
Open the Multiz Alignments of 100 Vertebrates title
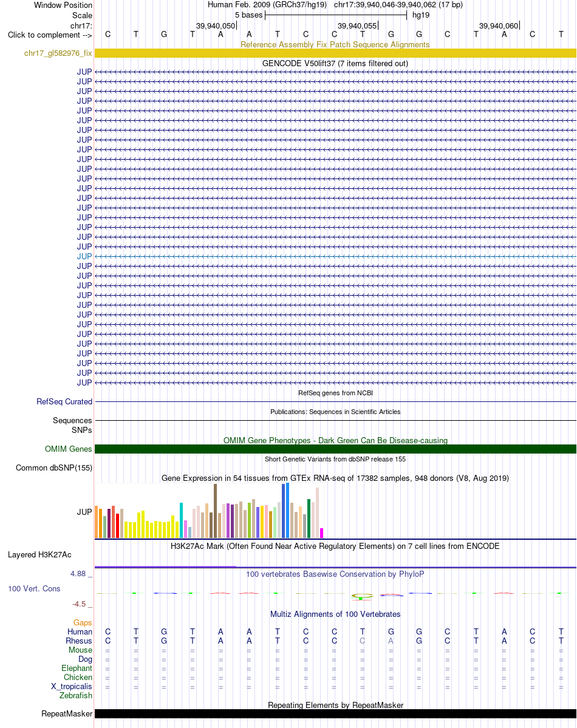(335, 614)
